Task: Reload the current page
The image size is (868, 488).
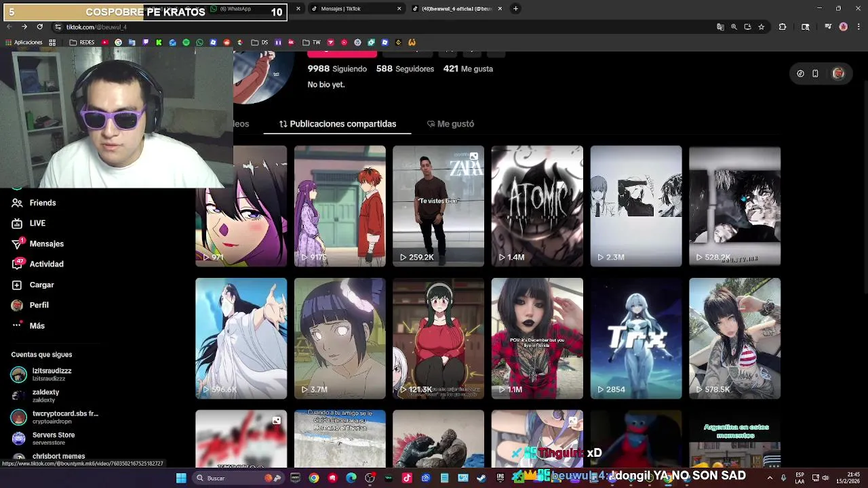Action: 39,27
